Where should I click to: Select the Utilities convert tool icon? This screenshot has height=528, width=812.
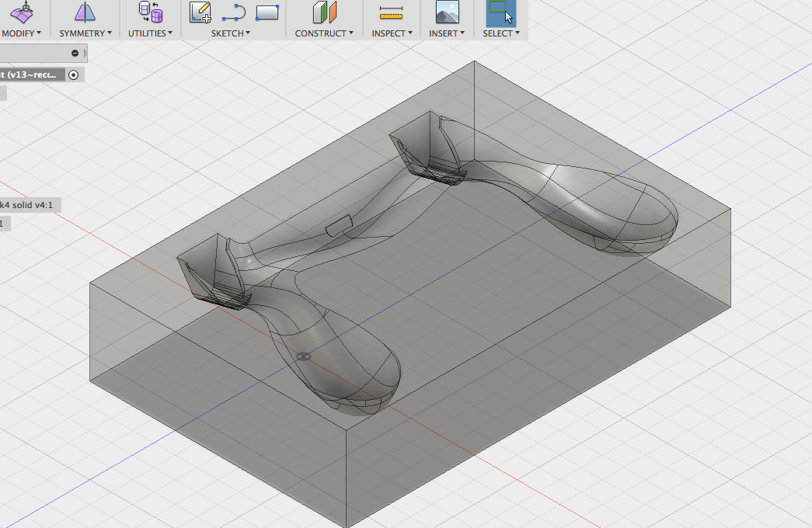tap(151, 12)
